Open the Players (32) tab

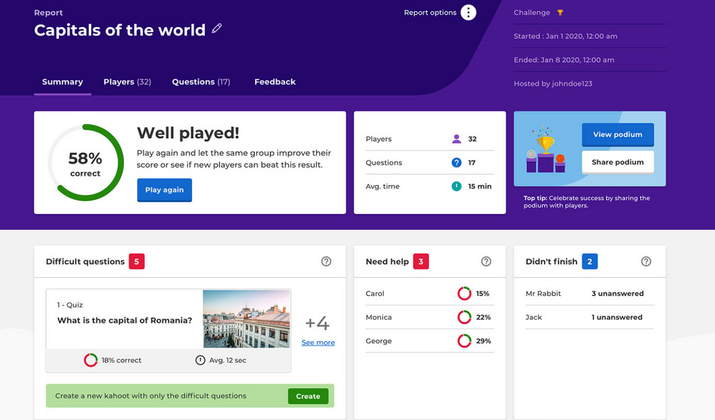tap(127, 82)
